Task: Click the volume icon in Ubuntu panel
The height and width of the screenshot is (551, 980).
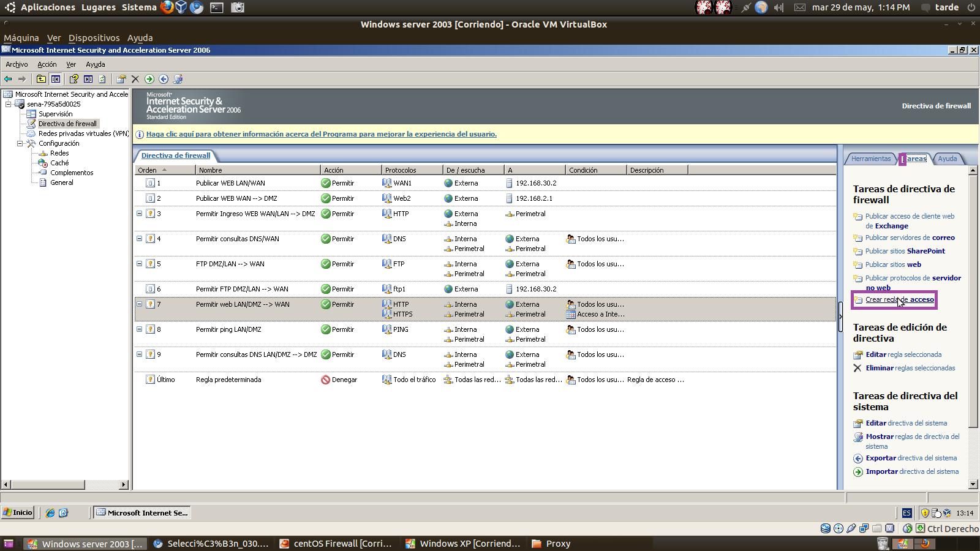Action: coord(778,7)
